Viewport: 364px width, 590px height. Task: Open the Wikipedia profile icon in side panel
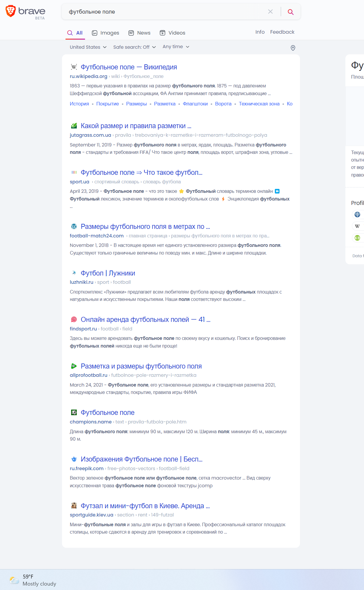click(x=357, y=226)
